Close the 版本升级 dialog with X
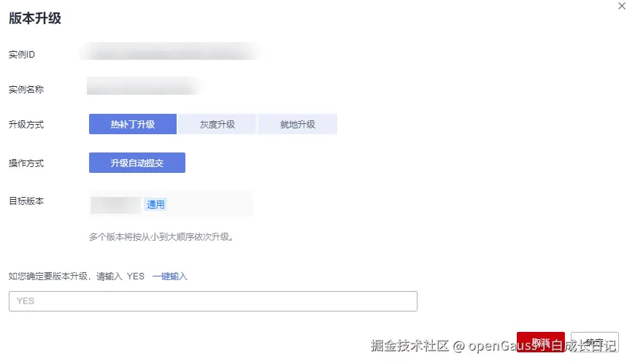This screenshot has width=627, height=364. tap(621, 6)
